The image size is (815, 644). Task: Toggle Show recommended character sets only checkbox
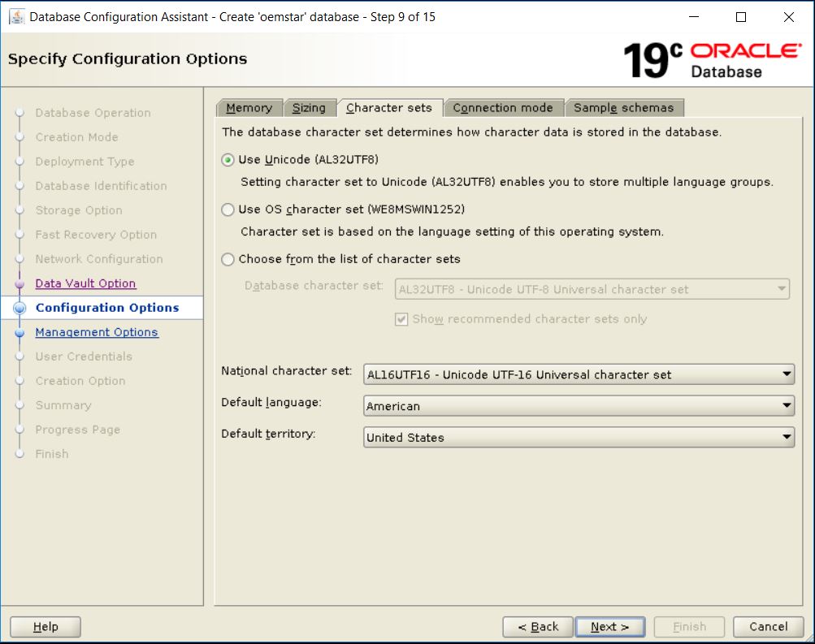click(x=401, y=319)
